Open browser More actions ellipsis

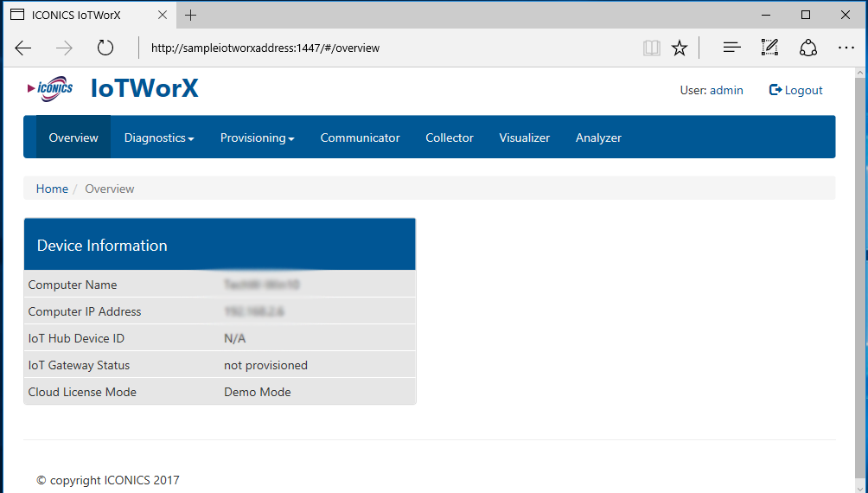846,48
